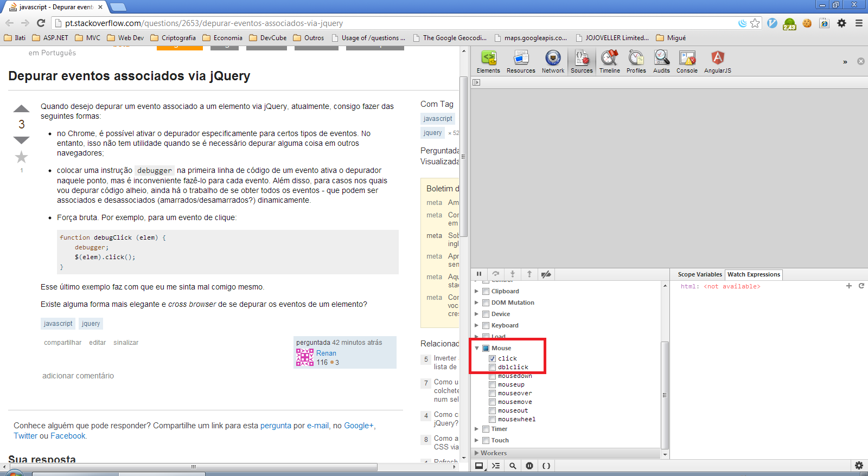Show more DevTools panels via chevron
The image size is (868, 476).
coord(845,62)
